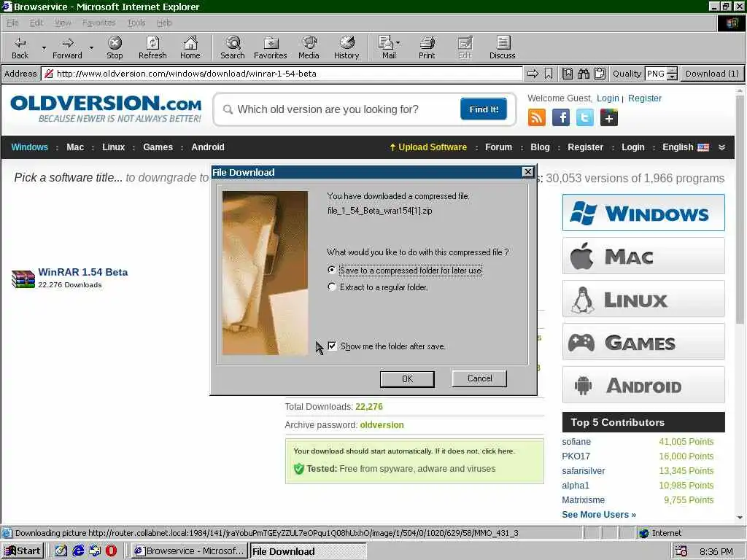Open the Mail button dropdown arrow
The width and height of the screenshot is (747, 560).
398,43
